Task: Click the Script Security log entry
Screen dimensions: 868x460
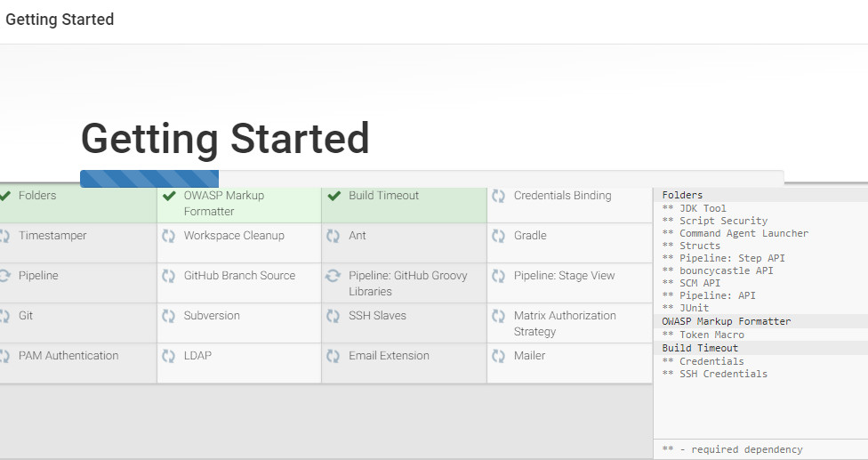Action: (715, 221)
